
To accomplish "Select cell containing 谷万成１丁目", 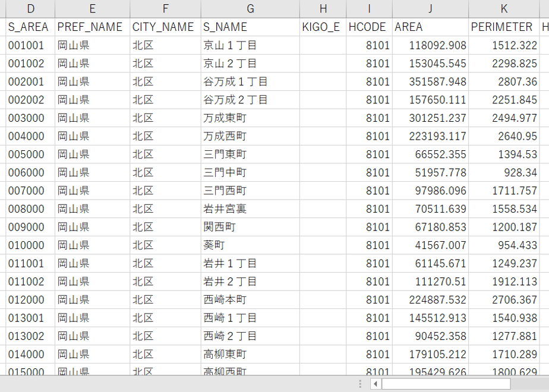I will tap(250, 81).
